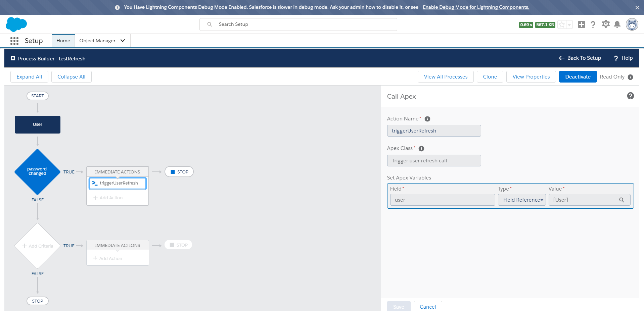This screenshot has width=644, height=311.
Task: Open the global actions plus icon
Action: (x=582, y=24)
